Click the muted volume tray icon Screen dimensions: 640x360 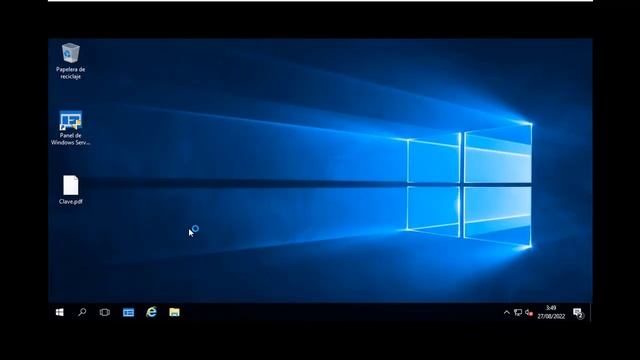[529, 313]
